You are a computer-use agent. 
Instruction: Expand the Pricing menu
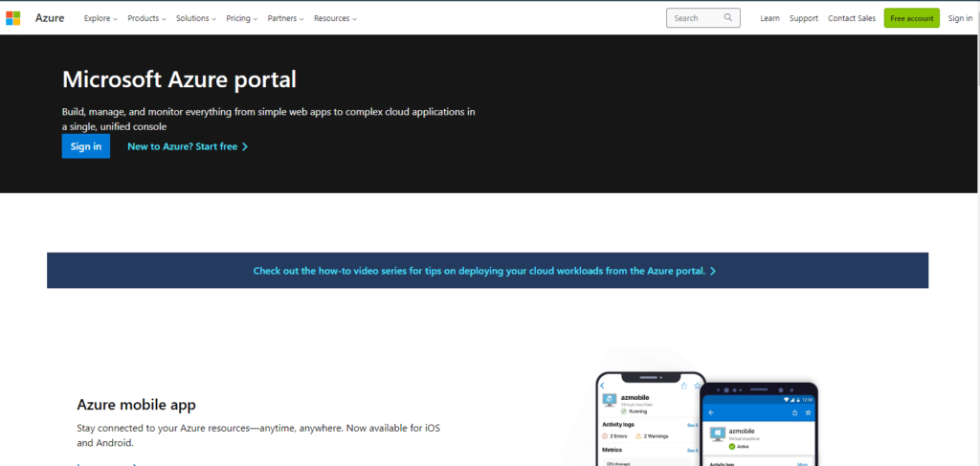[x=242, y=18]
